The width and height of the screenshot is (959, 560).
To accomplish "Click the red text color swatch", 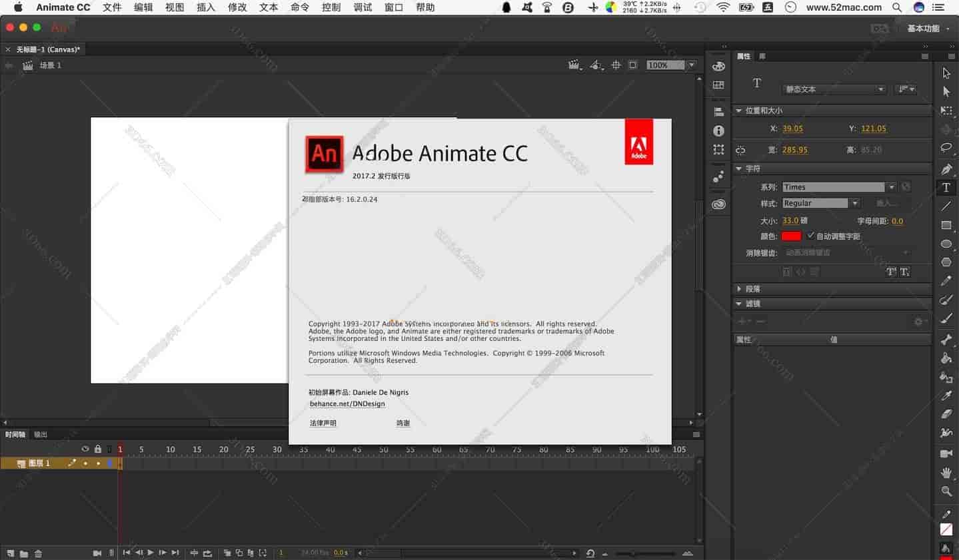I will (790, 235).
